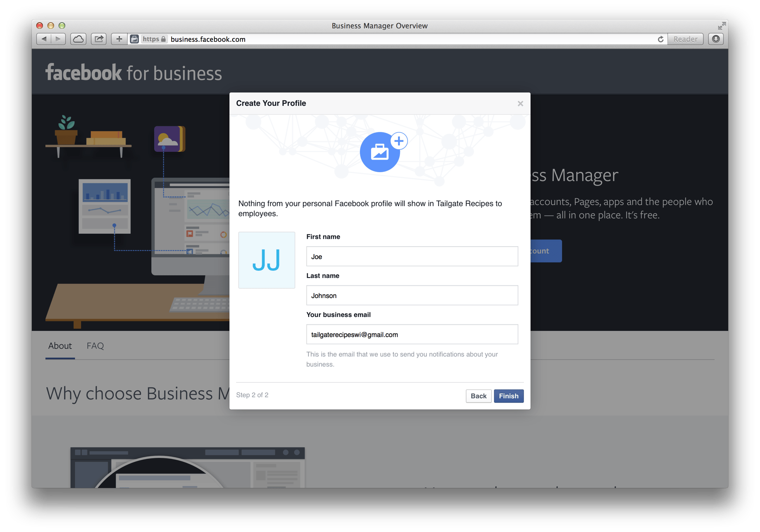Click the sidebar/bookmarks icon beside the address bar
760x532 pixels.
(x=134, y=39)
